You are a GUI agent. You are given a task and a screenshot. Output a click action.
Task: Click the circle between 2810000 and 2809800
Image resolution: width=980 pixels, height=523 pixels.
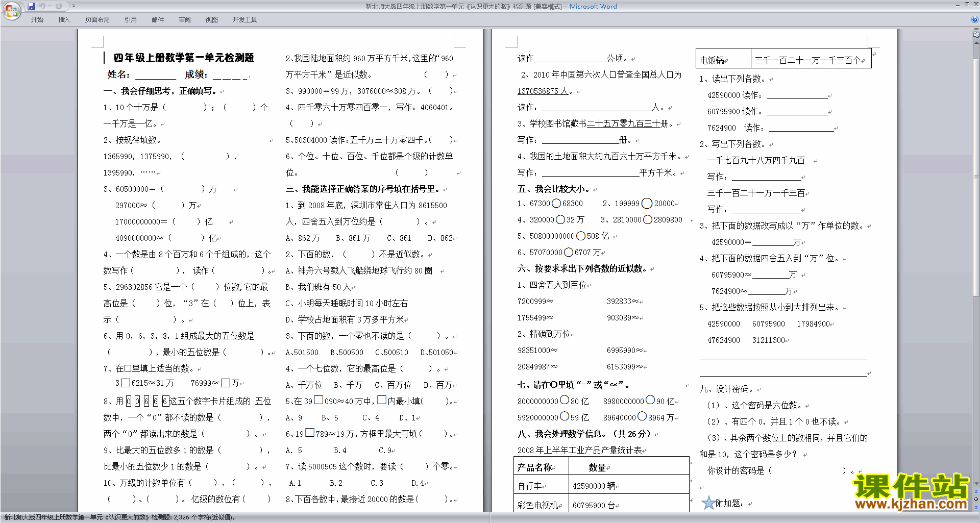(648, 219)
